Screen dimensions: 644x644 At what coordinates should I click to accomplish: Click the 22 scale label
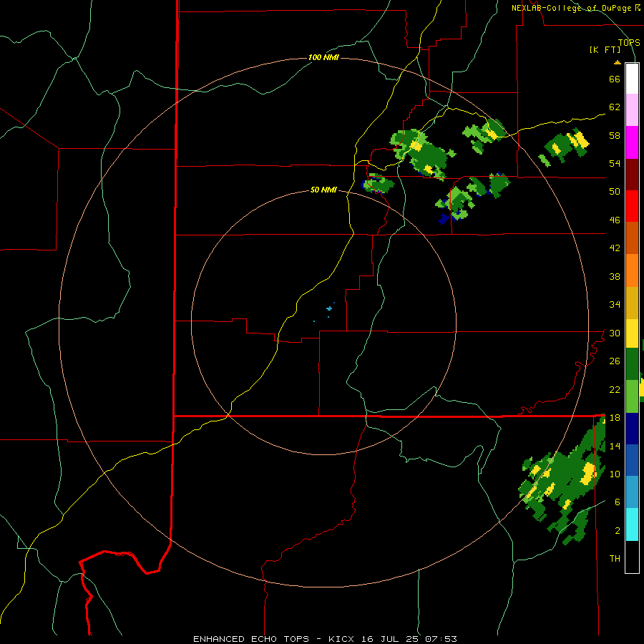(x=615, y=389)
